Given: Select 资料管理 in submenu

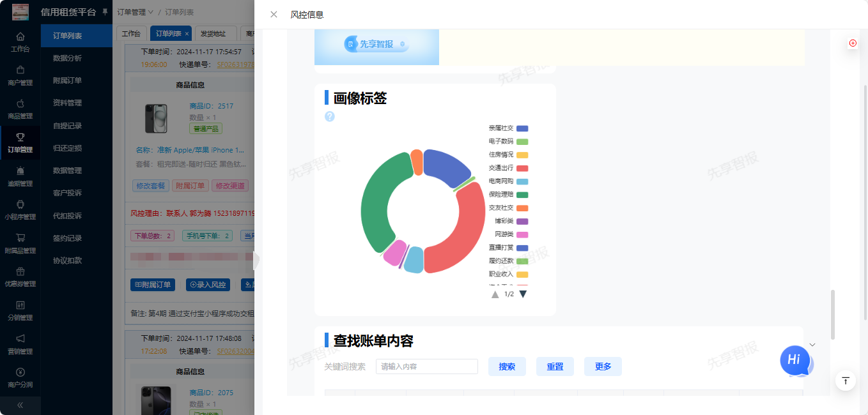Looking at the screenshot, I should 67,103.
